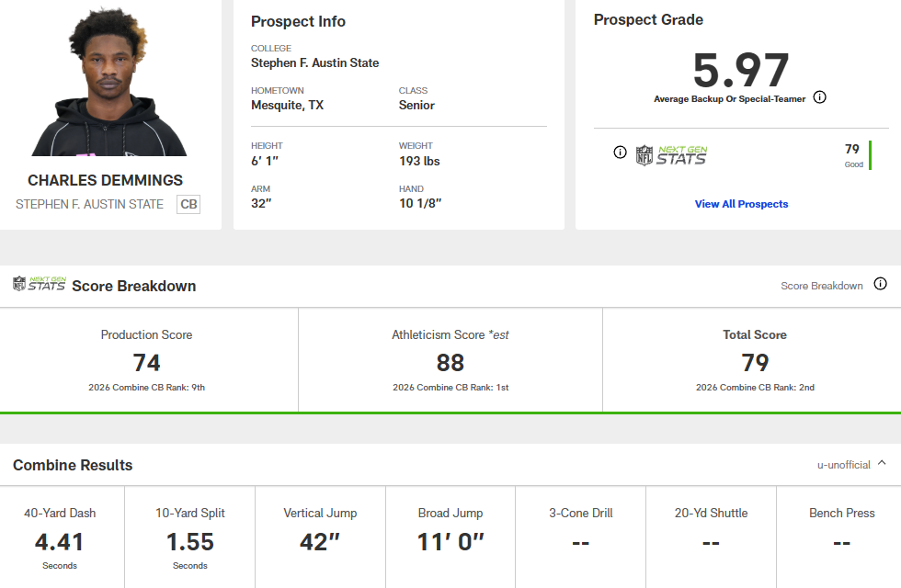Image resolution: width=901 pixels, height=588 pixels.
Task: Select the Athleticism Score card
Action: click(x=450, y=360)
